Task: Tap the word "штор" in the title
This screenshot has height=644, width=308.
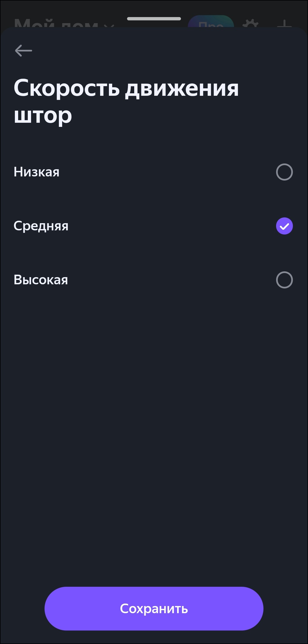Action: (x=43, y=116)
